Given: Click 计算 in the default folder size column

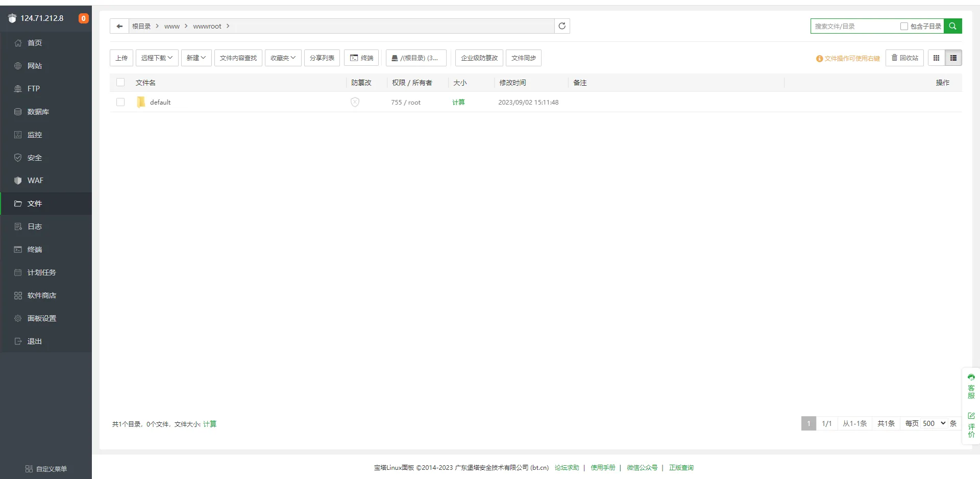Looking at the screenshot, I should point(458,102).
